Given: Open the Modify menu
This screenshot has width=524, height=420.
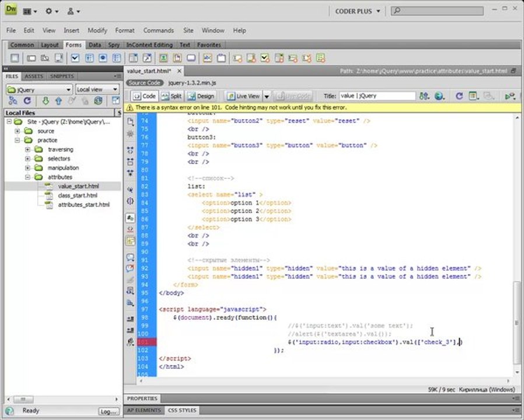Looking at the screenshot, I should pos(97,30).
